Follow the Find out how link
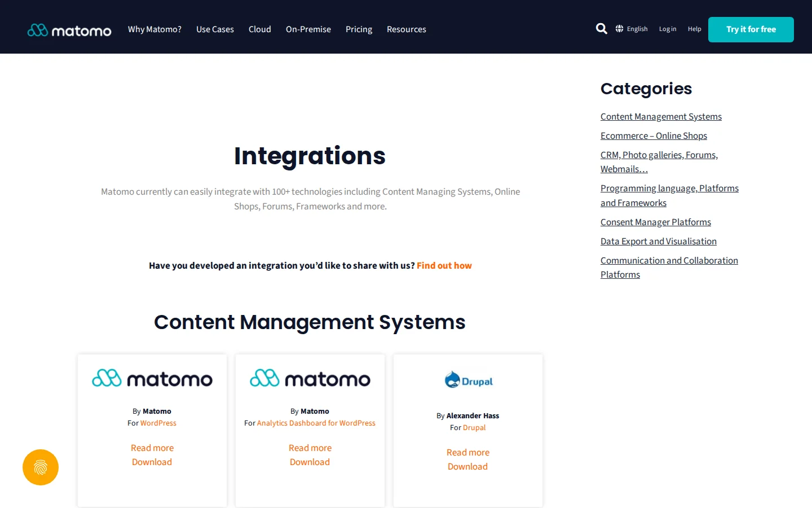 coord(444,265)
